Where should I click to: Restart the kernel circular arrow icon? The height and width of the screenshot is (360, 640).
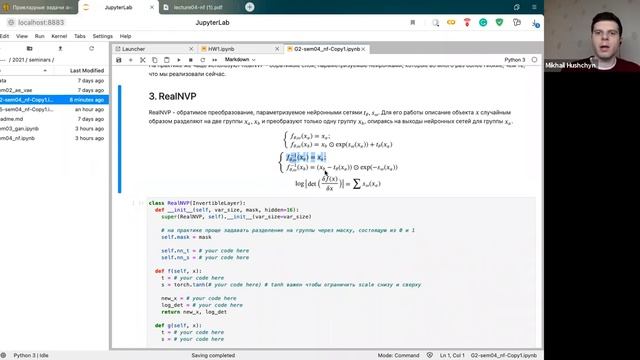pyautogui.click(x=202, y=60)
